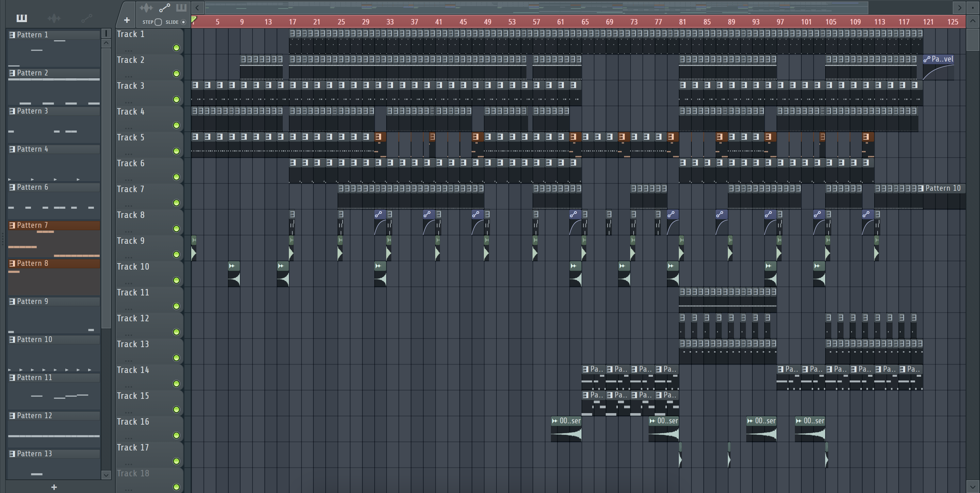Click the plus button above Track 1

click(127, 20)
